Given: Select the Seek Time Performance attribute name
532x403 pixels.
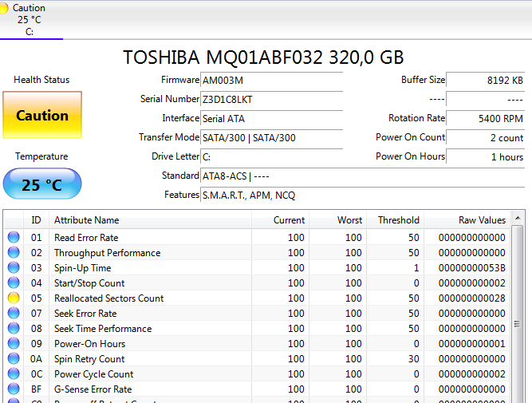Looking at the screenshot, I should point(103,329).
